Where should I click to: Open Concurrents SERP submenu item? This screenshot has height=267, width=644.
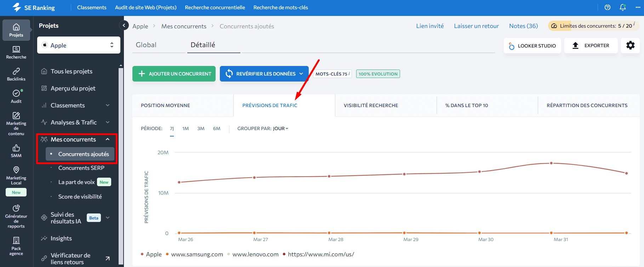click(81, 168)
